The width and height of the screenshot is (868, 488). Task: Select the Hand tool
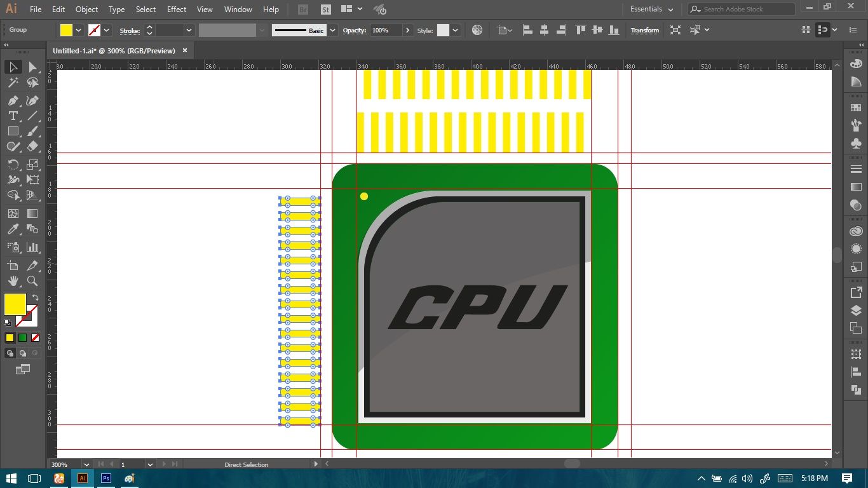pyautogui.click(x=13, y=281)
